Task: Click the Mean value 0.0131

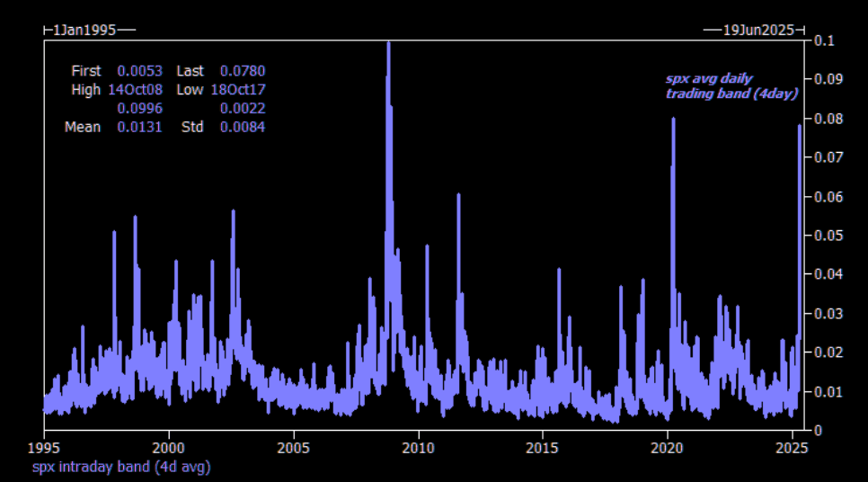Action: [139, 128]
